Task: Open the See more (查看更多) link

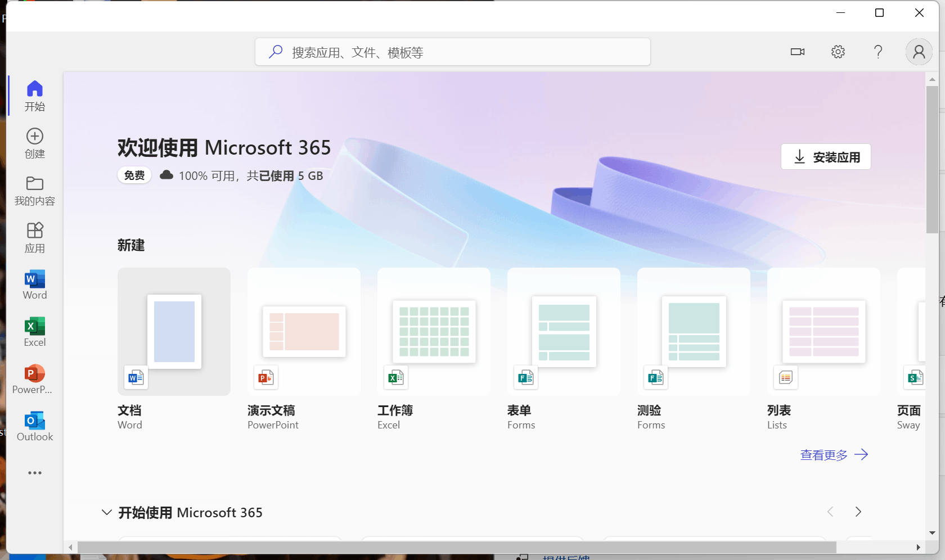Action: pos(834,455)
